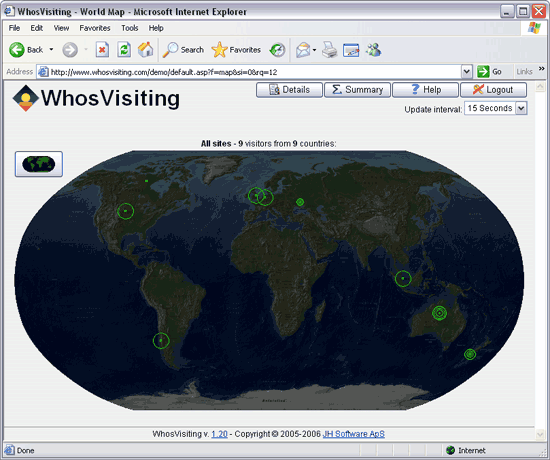Click the 'All sites - 9 visitors' heading
The width and height of the screenshot is (550, 460).
[269, 144]
